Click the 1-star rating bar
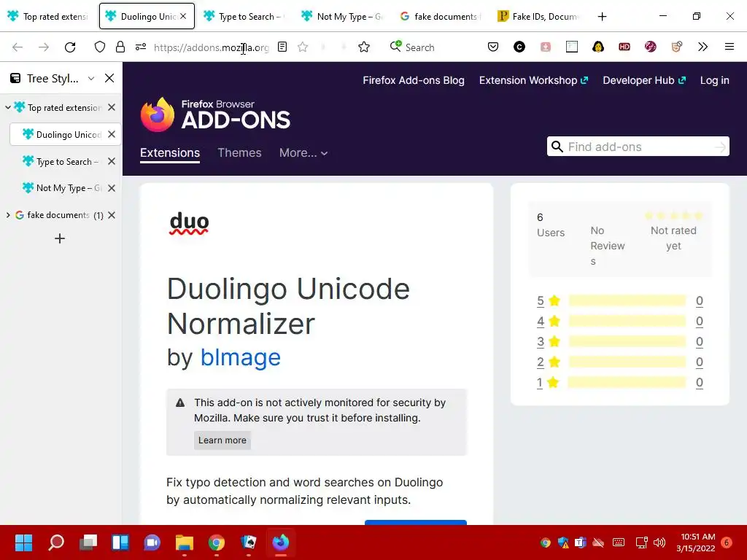 (627, 382)
